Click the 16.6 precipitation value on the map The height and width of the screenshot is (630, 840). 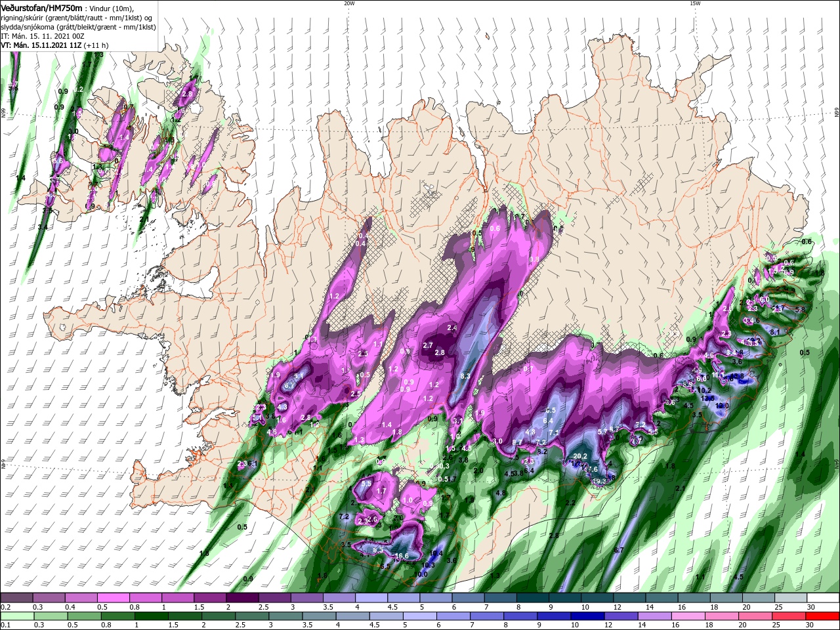402,556
